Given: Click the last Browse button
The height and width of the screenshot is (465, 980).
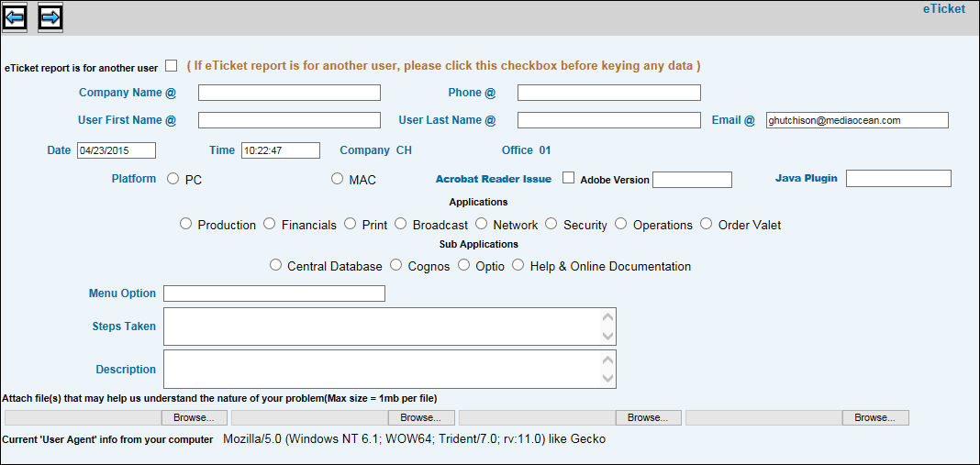Looking at the screenshot, I should coord(874,417).
